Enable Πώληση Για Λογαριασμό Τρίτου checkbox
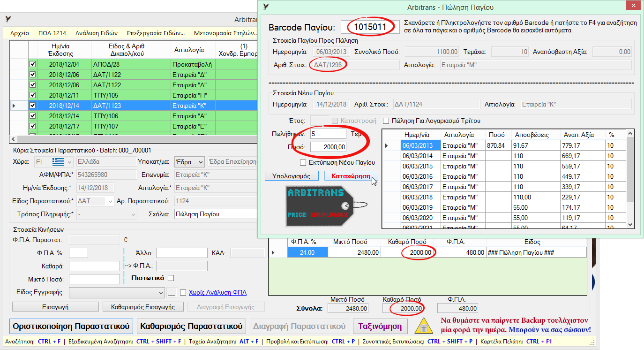 (387, 121)
